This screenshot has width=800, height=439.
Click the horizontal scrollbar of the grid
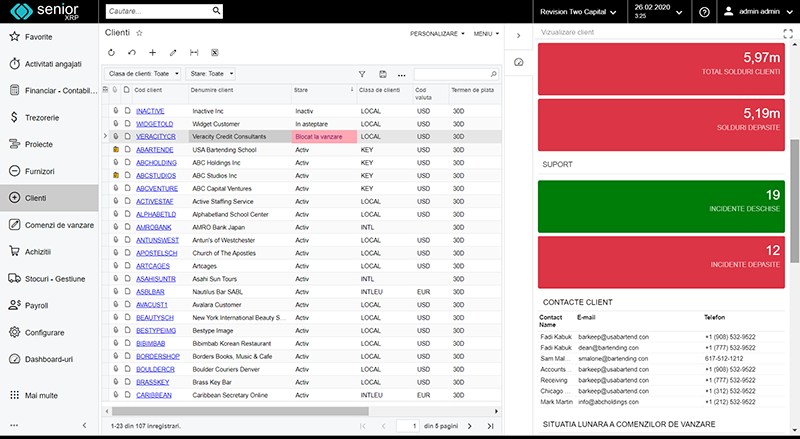click(x=240, y=411)
